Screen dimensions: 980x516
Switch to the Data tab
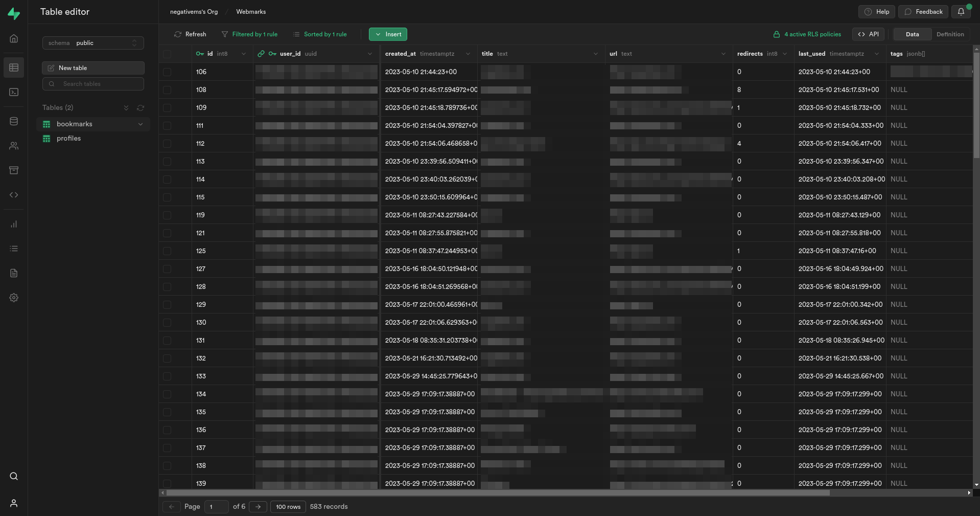912,34
